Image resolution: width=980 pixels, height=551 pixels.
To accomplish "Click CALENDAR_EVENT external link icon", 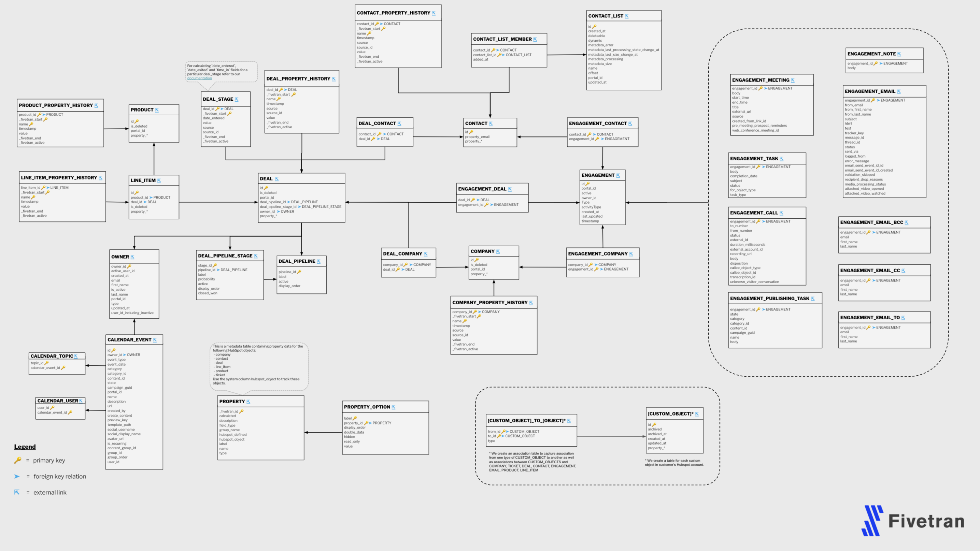I will pyautogui.click(x=155, y=340).
